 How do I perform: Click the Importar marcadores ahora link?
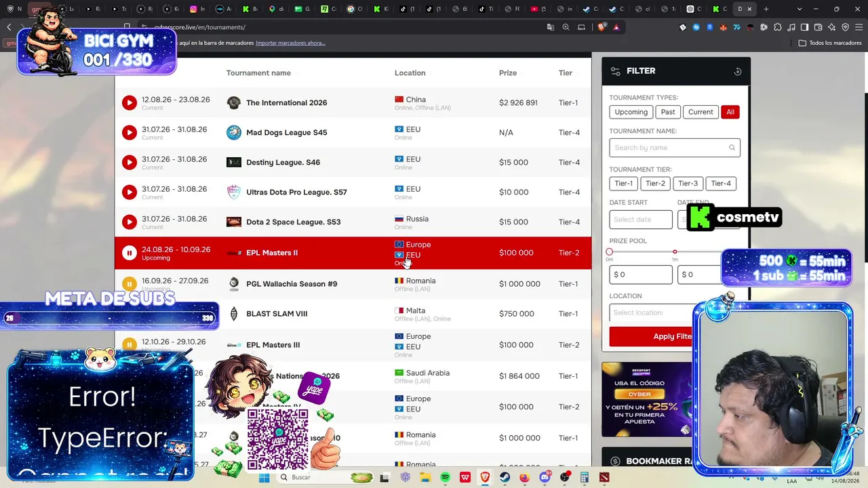[290, 43]
